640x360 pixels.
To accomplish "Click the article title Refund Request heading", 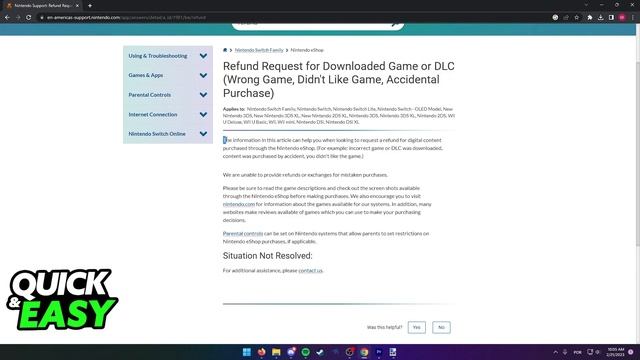I will pyautogui.click(x=339, y=80).
